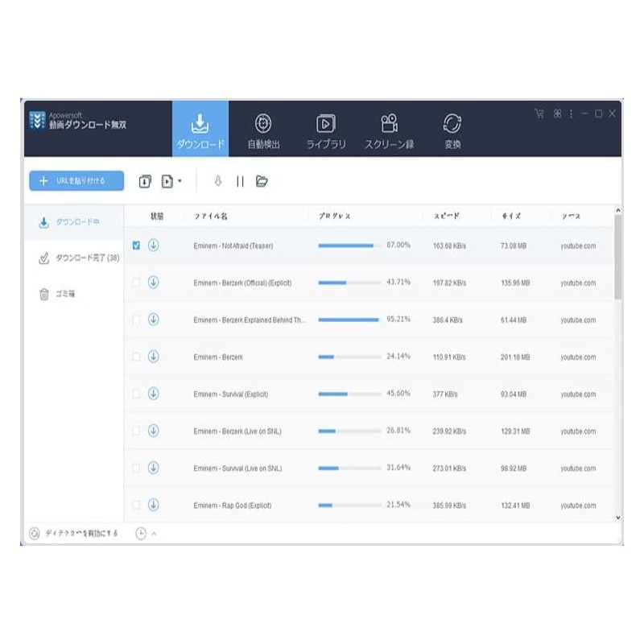Click the pause all downloads icon
Image resolution: width=644 pixels, height=644 pixels.
(240, 182)
